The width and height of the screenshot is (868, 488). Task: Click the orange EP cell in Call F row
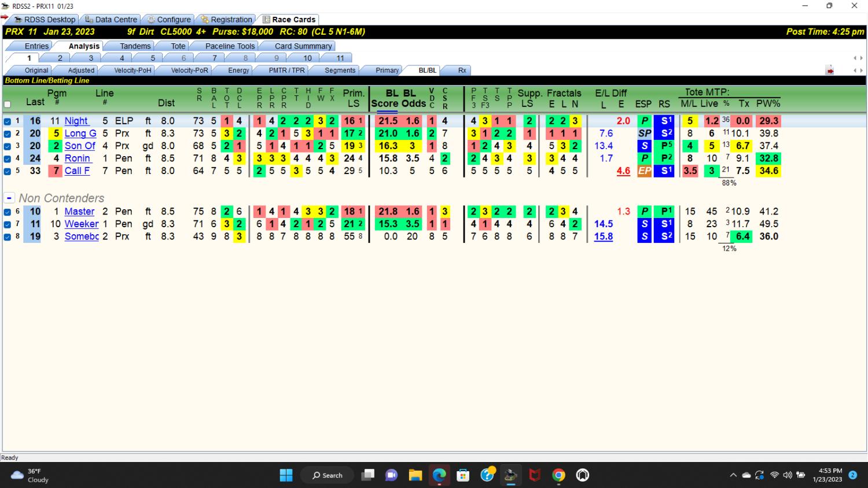pos(644,171)
